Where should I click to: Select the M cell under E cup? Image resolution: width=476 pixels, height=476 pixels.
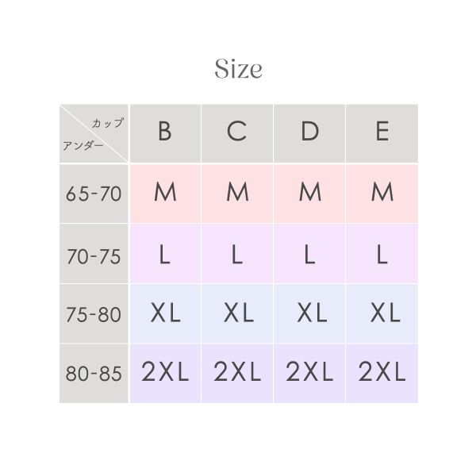pos(382,194)
